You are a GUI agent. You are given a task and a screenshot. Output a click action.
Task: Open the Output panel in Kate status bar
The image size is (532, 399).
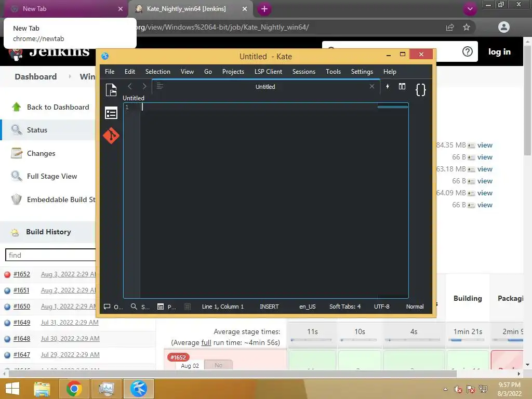pos(113,307)
